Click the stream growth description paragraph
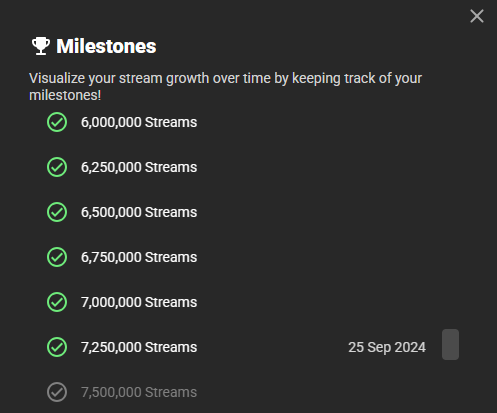Viewport: 497px width, 413px height. pyautogui.click(x=225, y=87)
